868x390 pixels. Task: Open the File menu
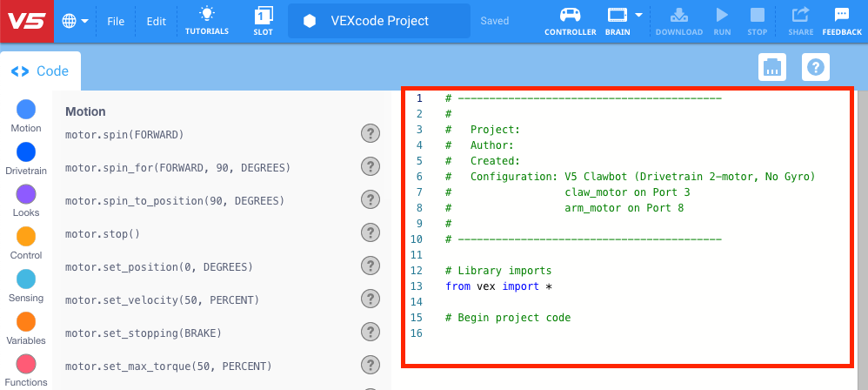coord(116,21)
